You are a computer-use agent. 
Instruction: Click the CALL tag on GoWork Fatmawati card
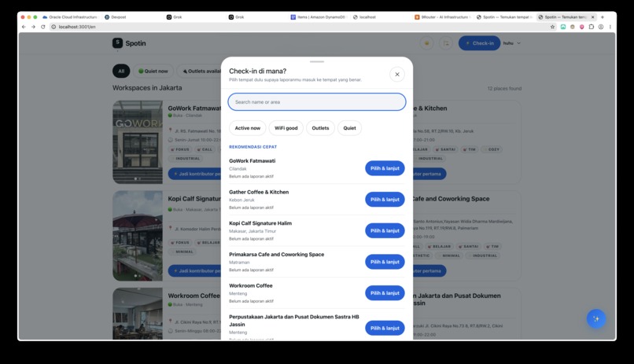point(205,149)
